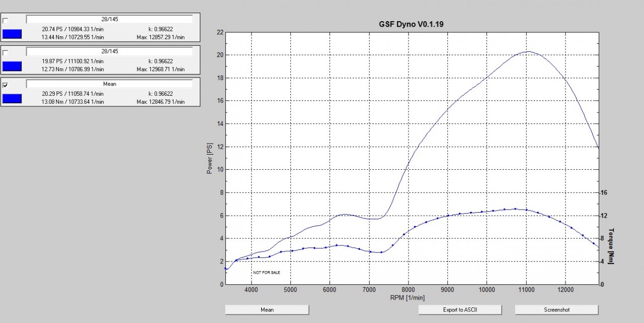Click the power curve peak near 11000 RPM
This screenshot has width=644, height=323.
pyautogui.click(x=528, y=51)
